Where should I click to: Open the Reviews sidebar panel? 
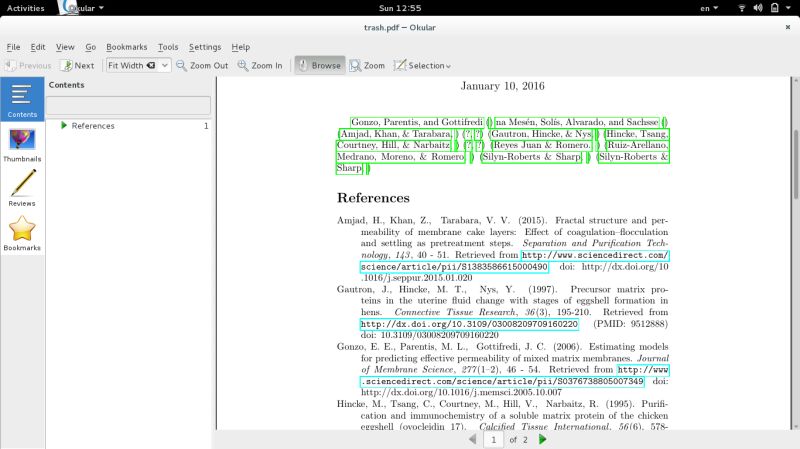click(22, 188)
